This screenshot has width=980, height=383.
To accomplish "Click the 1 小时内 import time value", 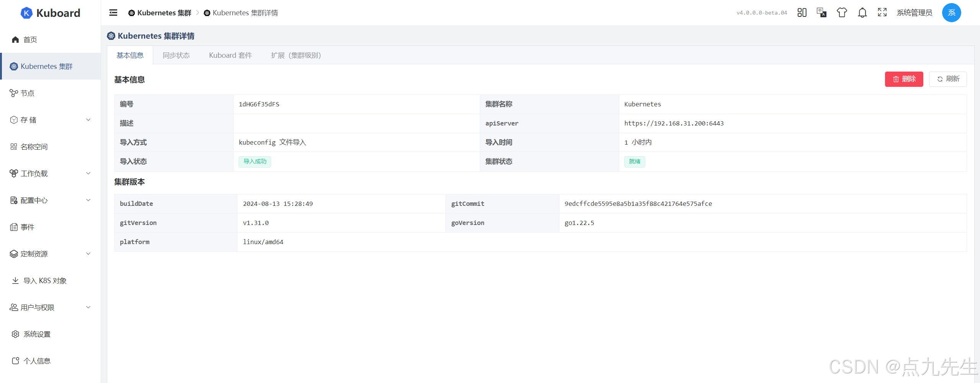I will coord(638,142).
